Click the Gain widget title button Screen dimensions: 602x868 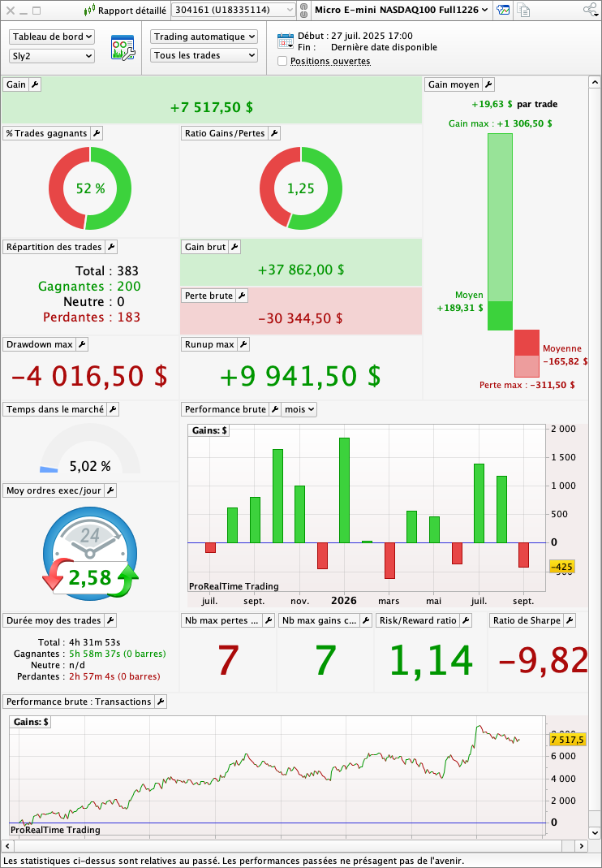point(16,84)
